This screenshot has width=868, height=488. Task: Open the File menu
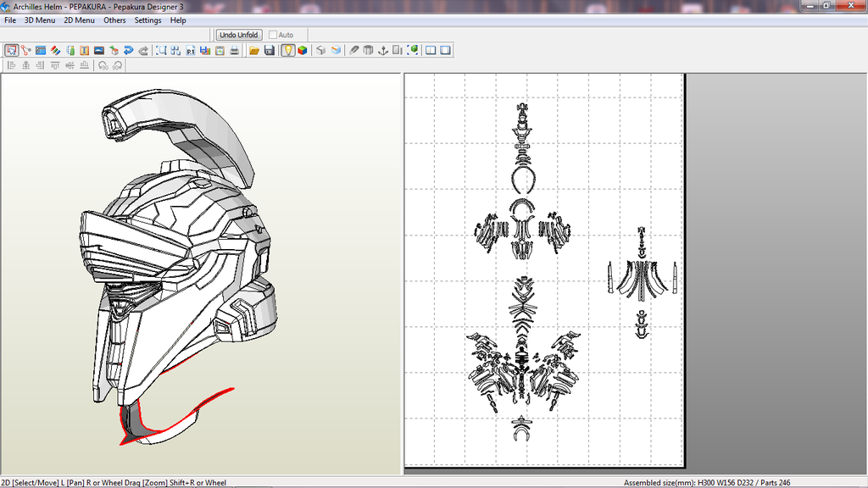pyautogui.click(x=10, y=20)
